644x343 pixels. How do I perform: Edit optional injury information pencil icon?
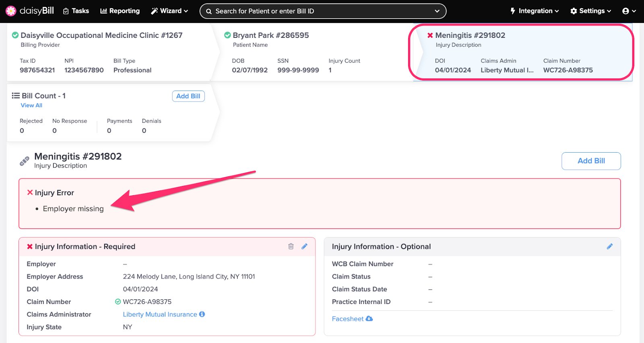tap(609, 246)
